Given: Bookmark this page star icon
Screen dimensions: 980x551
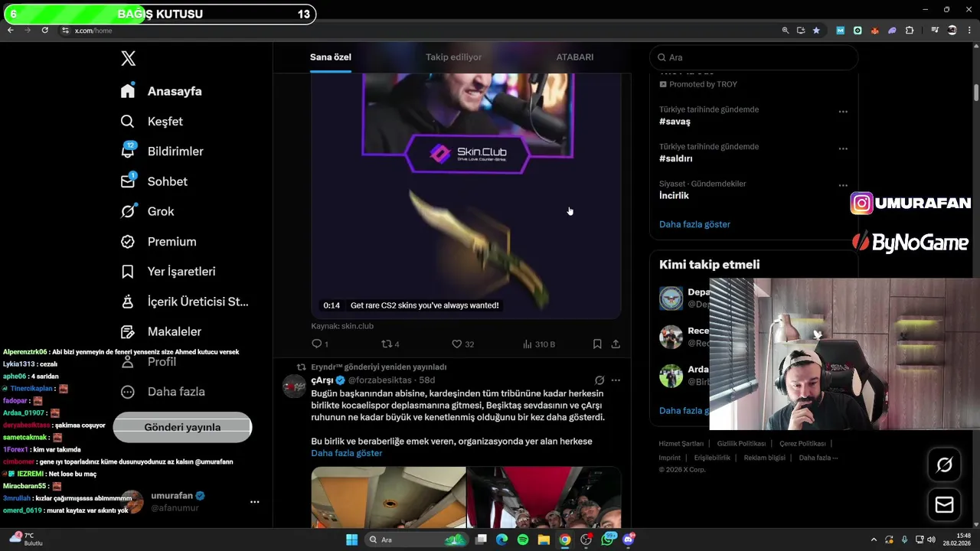Looking at the screenshot, I should click(816, 31).
